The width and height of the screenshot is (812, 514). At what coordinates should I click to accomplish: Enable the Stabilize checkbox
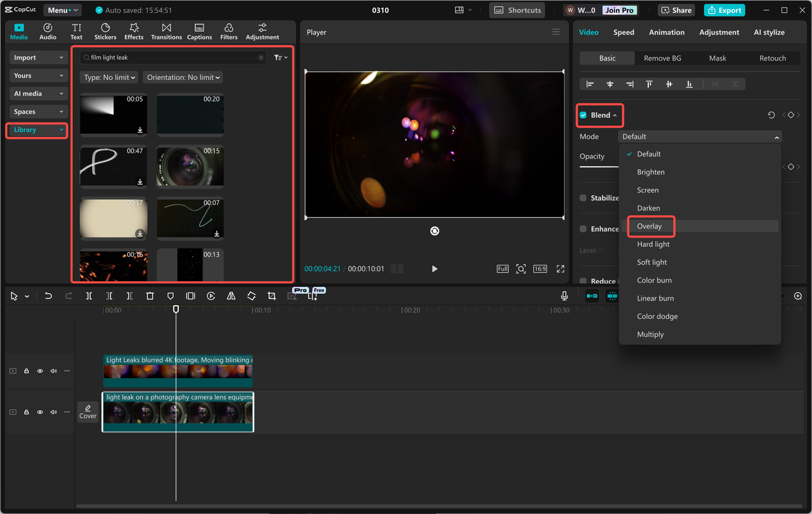click(583, 198)
